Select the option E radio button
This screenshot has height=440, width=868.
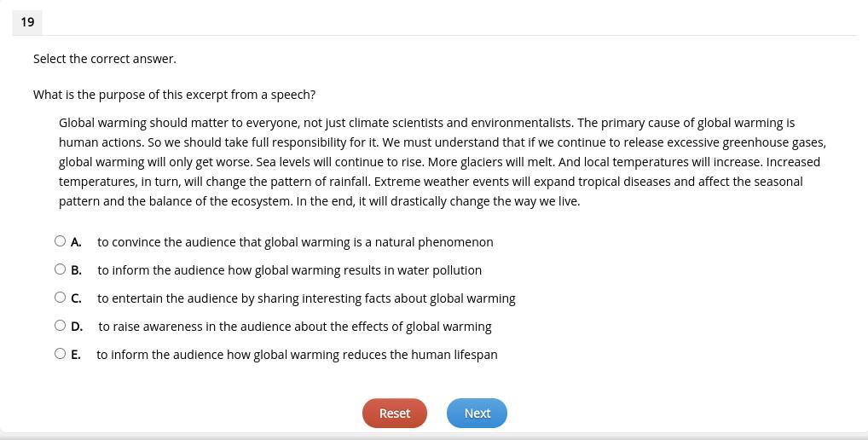(60, 354)
